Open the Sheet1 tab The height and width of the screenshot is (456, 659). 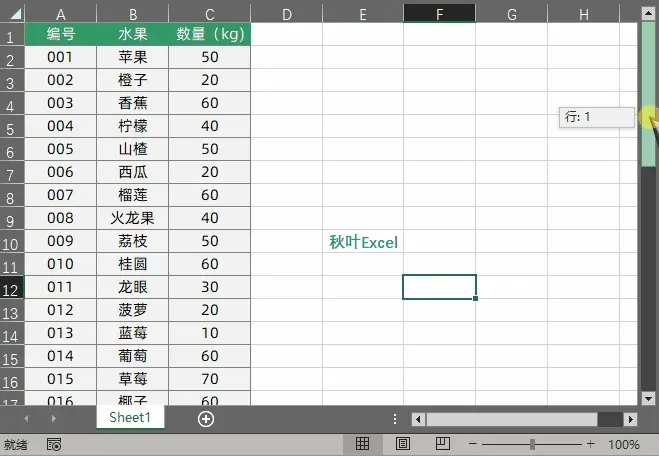130,417
